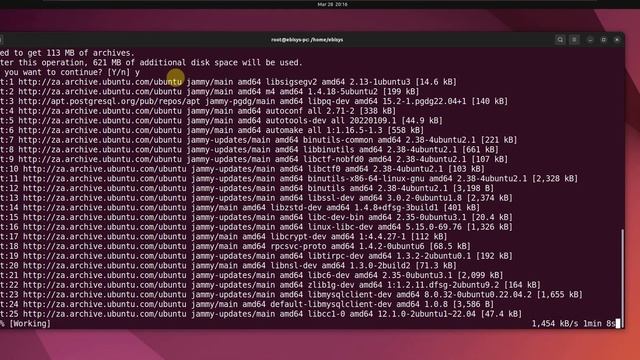Click the 'libc-dev-bin' package name
The width and height of the screenshot is (640, 360).
[336, 217]
